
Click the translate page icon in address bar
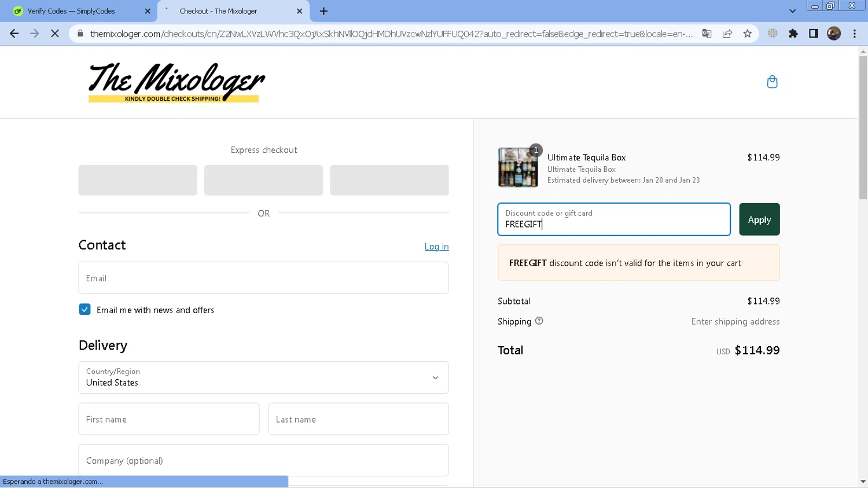(707, 34)
